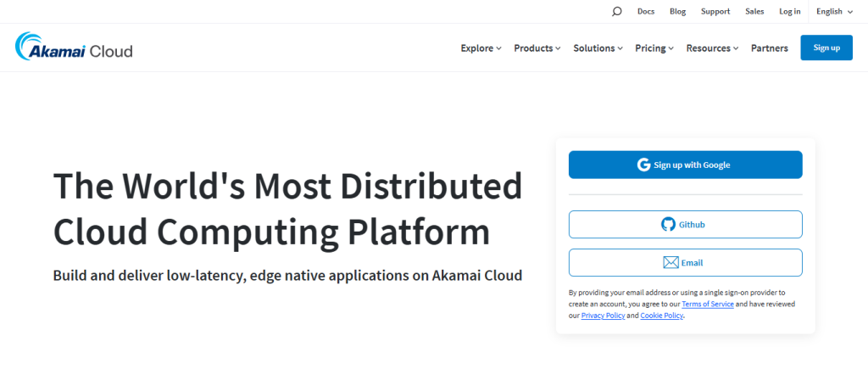868x386 pixels.
Task: Expand the English language dropdown
Action: click(x=834, y=12)
